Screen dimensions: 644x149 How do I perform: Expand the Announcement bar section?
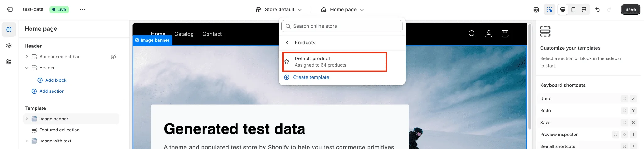click(x=27, y=57)
